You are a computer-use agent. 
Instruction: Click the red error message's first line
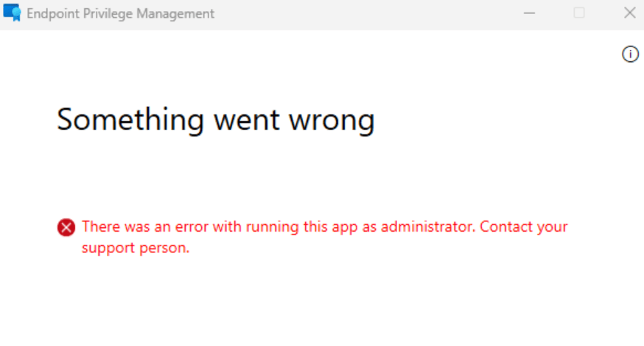click(324, 226)
